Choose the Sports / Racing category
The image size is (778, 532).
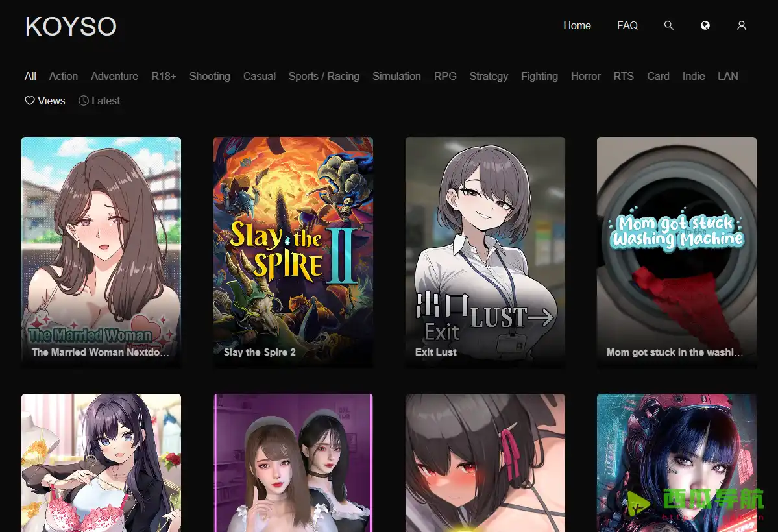[x=324, y=76]
